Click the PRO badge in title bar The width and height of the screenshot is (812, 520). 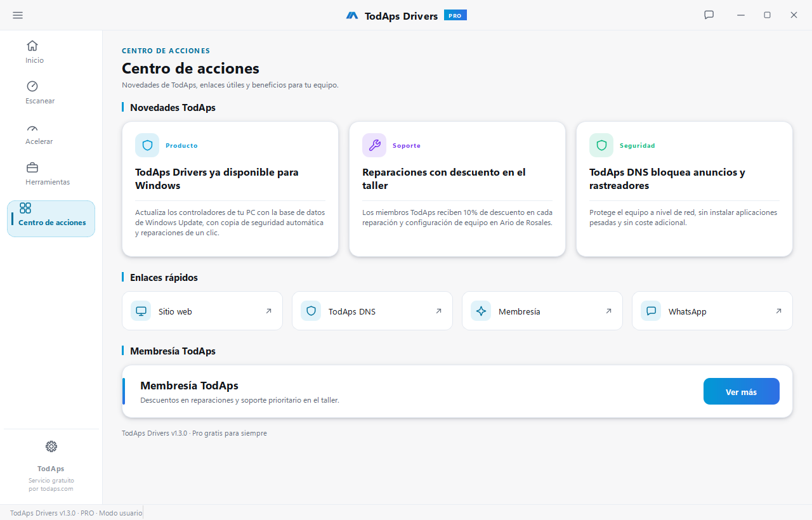click(x=455, y=15)
